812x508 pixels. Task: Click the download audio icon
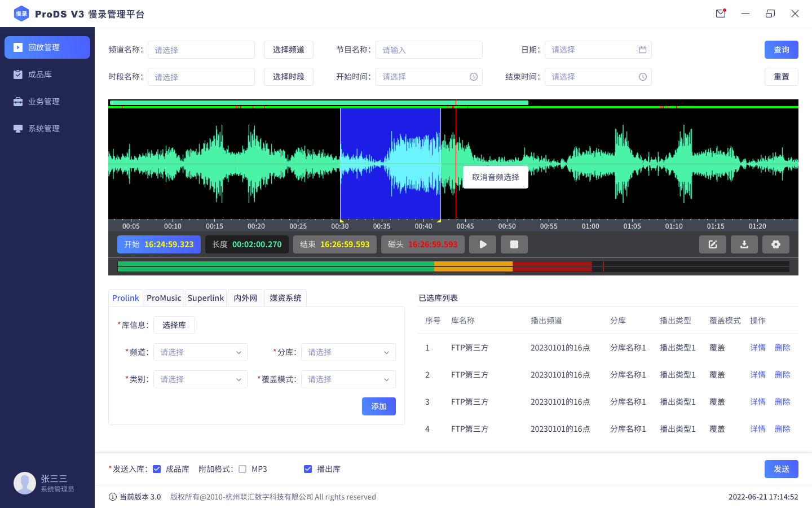click(x=744, y=244)
